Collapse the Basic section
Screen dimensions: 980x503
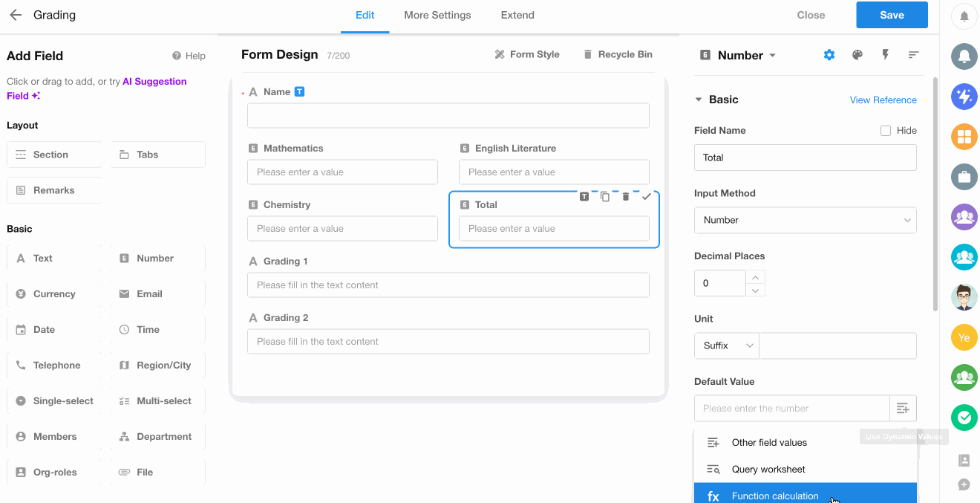coord(699,100)
